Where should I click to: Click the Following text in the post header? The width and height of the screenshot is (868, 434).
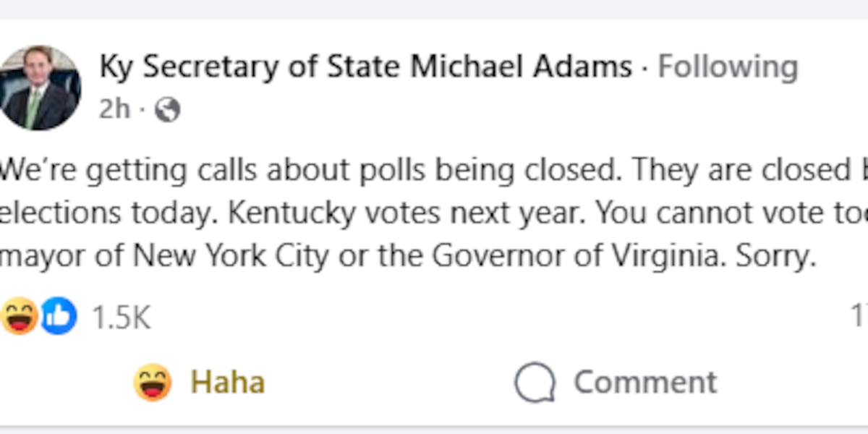[728, 66]
